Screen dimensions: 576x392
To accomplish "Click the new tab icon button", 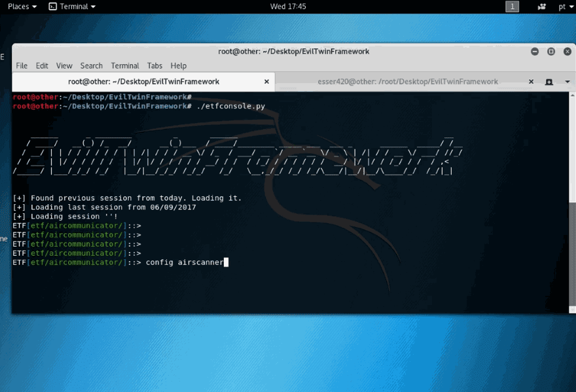I will click(549, 82).
